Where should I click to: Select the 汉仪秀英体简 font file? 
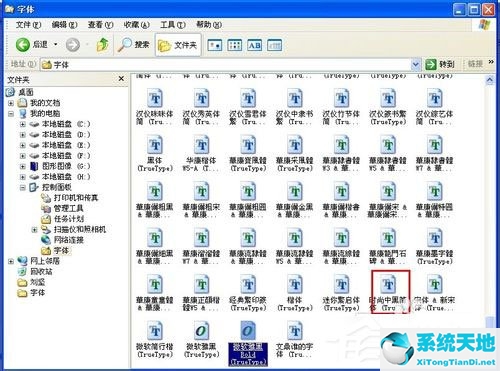pyautogui.click(x=201, y=107)
